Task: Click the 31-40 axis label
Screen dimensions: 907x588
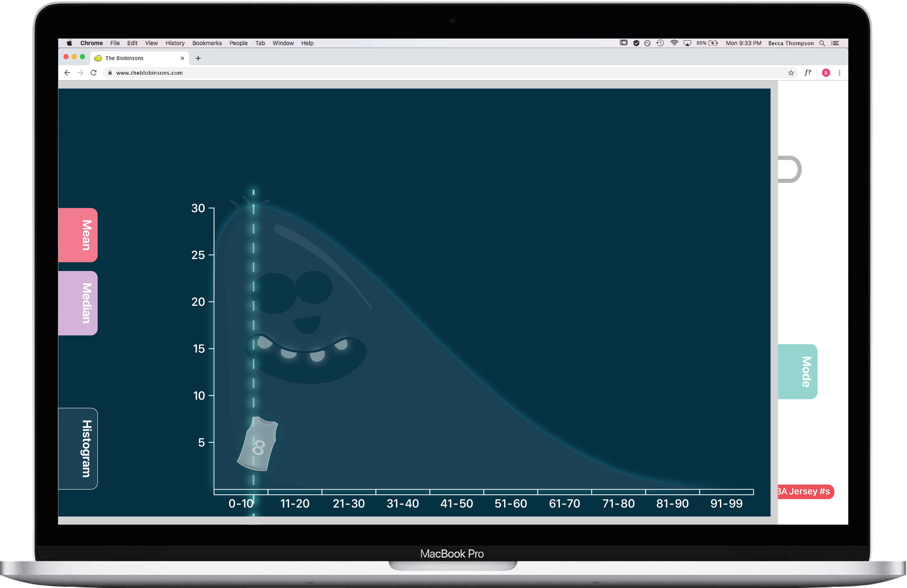Action: 403,503
